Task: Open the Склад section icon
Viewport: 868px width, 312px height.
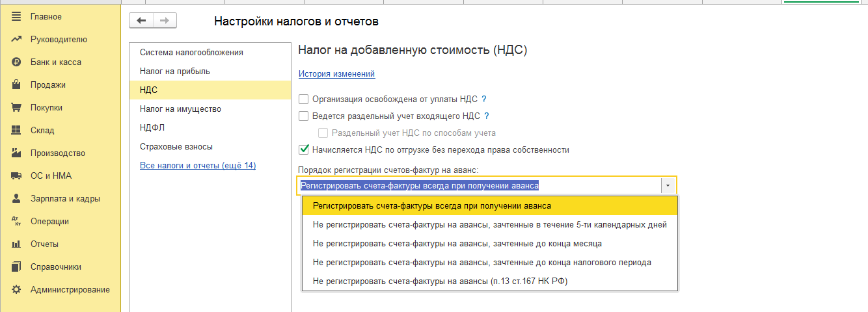Action: point(17,131)
